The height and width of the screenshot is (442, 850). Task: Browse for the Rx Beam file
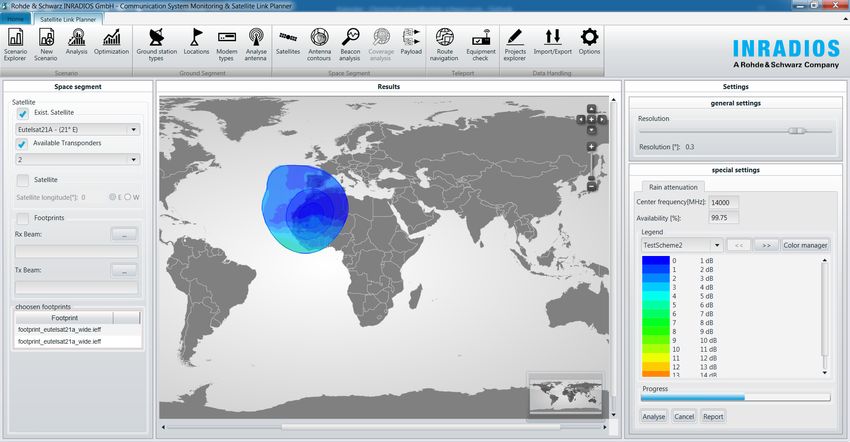click(x=124, y=234)
